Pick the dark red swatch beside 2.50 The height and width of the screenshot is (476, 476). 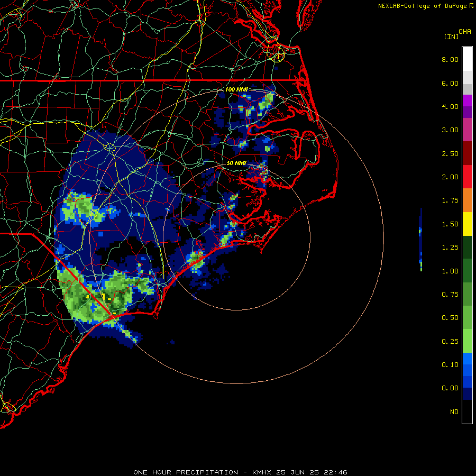point(467,153)
